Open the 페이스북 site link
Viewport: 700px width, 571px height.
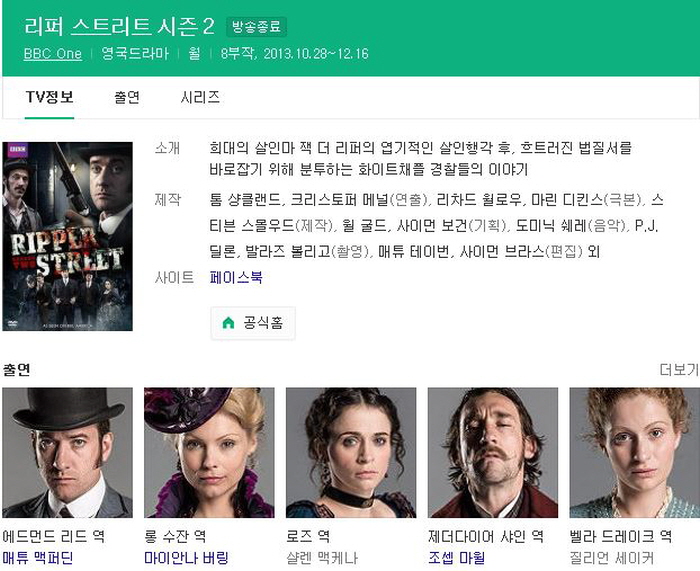click(236, 277)
